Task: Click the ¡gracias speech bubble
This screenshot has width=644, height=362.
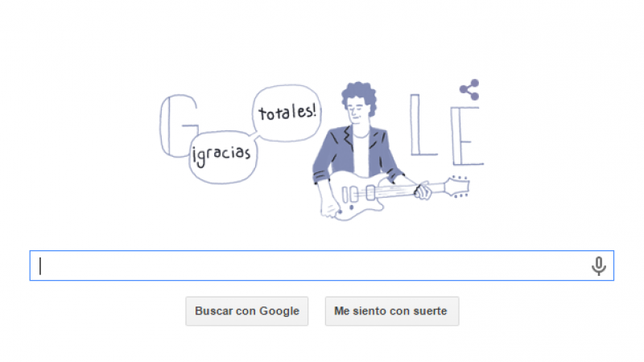Action: coord(223,157)
